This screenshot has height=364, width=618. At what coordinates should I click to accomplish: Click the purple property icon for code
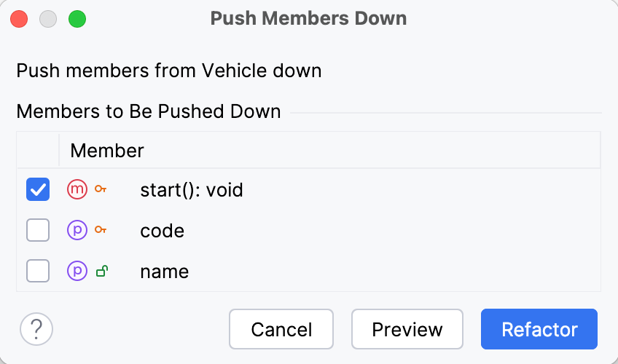[77, 231]
